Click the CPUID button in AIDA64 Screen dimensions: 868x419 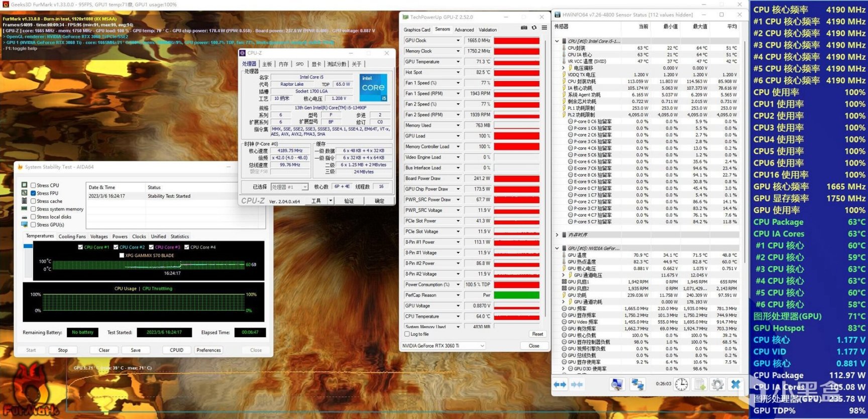coord(177,350)
